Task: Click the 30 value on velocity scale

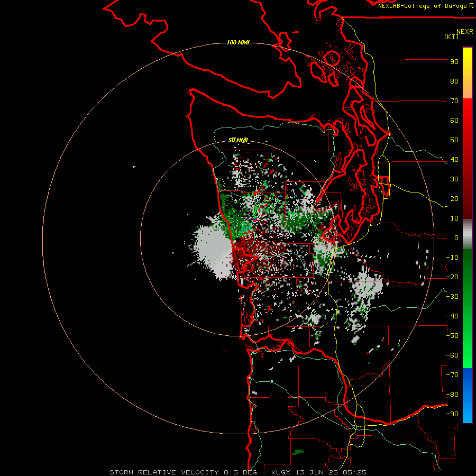Action: 454,179
